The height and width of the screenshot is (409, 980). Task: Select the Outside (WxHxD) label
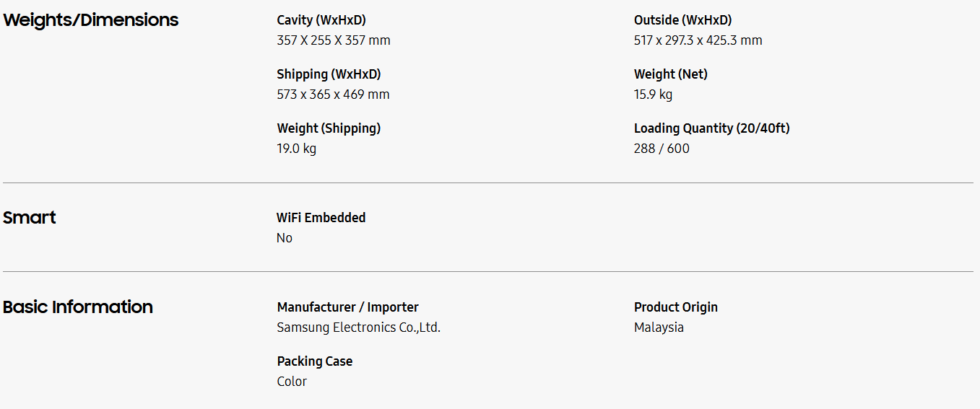pyautogui.click(x=682, y=20)
